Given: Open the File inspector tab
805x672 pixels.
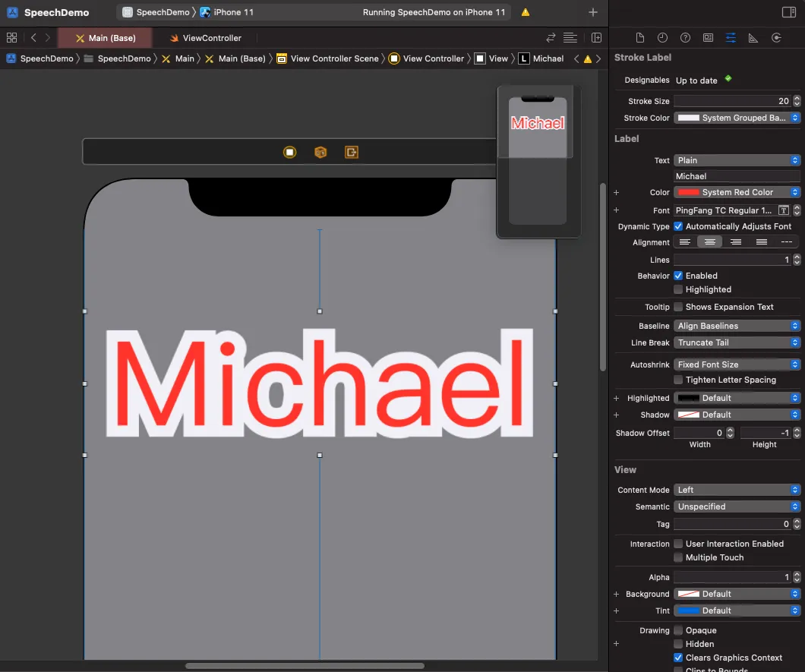Looking at the screenshot, I should pyautogui.click(x=639, y=38).
